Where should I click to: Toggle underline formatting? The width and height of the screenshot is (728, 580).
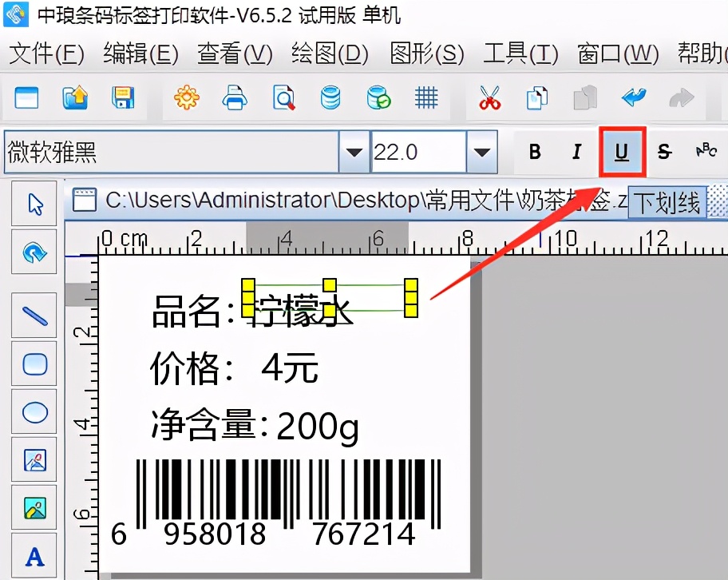point(622,151)
